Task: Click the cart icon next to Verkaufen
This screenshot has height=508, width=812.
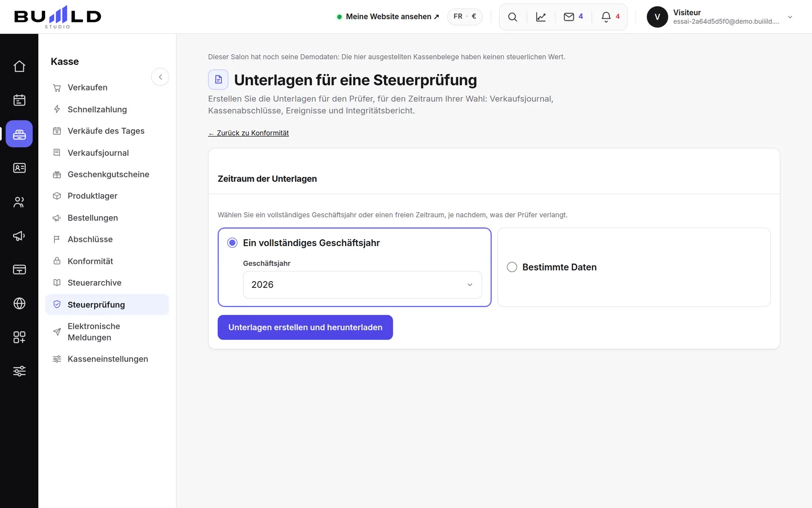Action: (57, 87)
